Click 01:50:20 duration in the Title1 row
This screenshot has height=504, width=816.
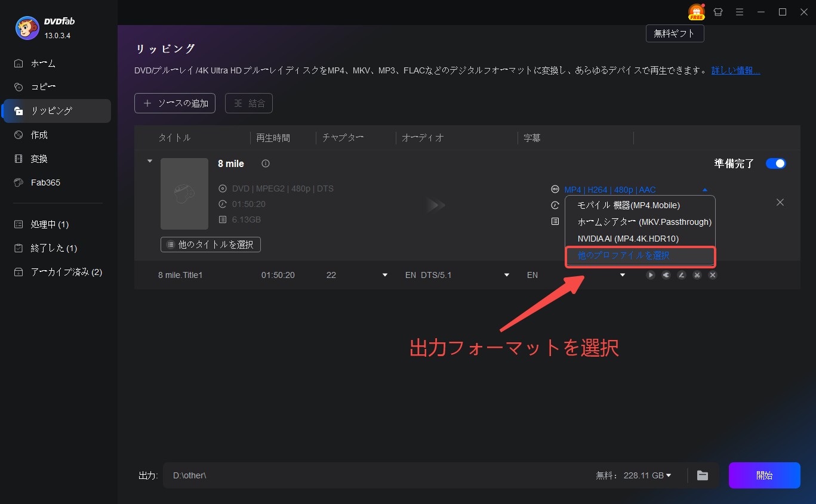[x=278, y=275]
